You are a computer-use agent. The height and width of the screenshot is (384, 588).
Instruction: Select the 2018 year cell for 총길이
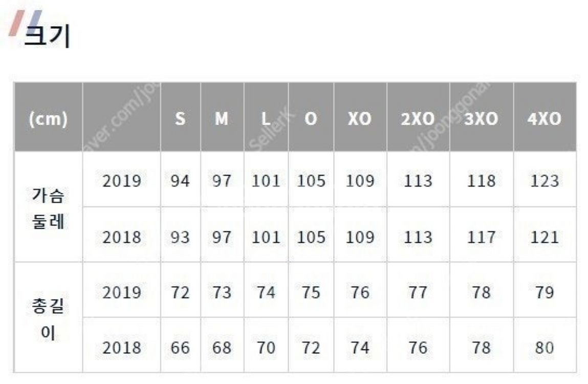tap(121, 348)
